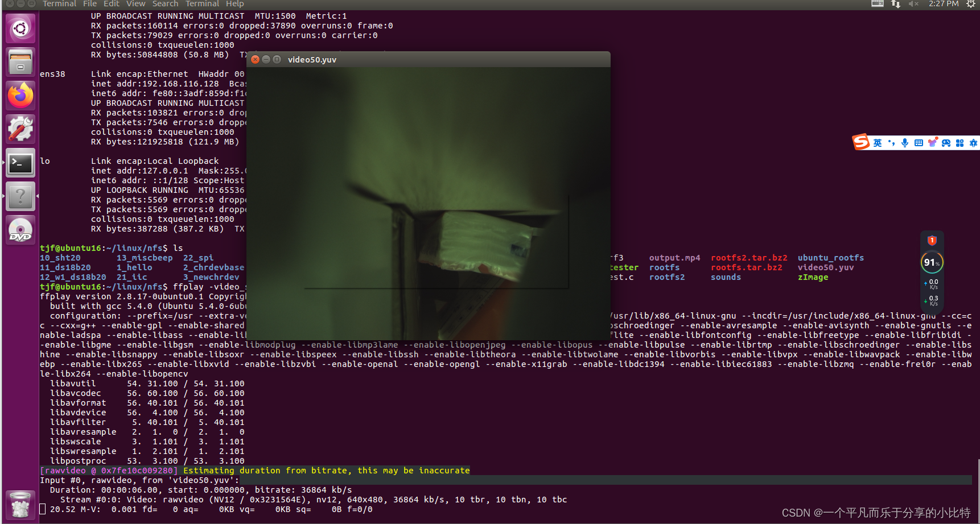
Task: Open the DVD disc icon in launcher
Action: pyautogui.click(x=20, y=230)
